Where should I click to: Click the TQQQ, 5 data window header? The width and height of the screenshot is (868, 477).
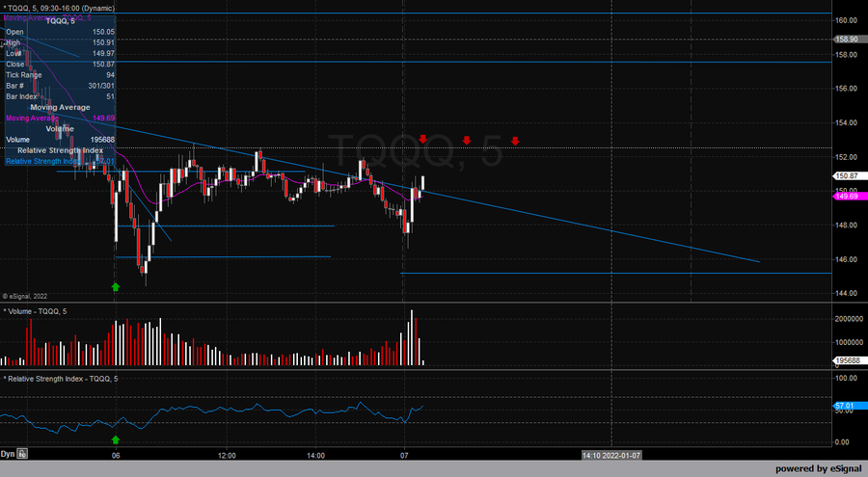click(61, 21)
